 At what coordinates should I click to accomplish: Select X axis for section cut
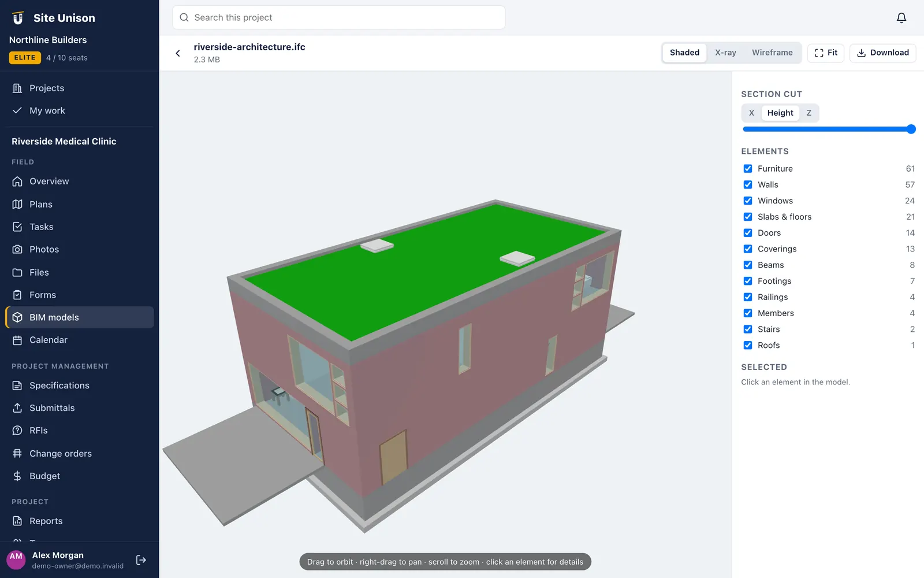pos(751,113)
